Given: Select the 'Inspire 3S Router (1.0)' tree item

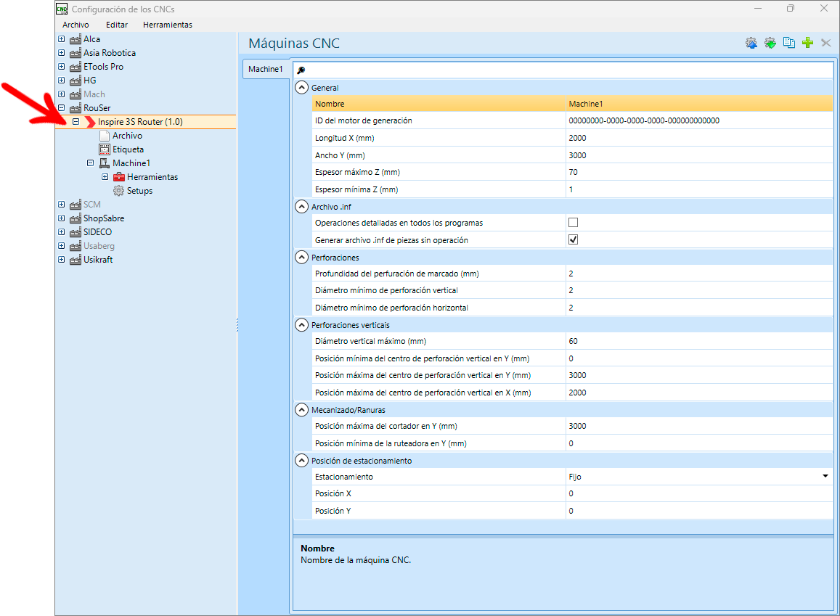Looking at the screenshot, I should (x=140, y=122).
